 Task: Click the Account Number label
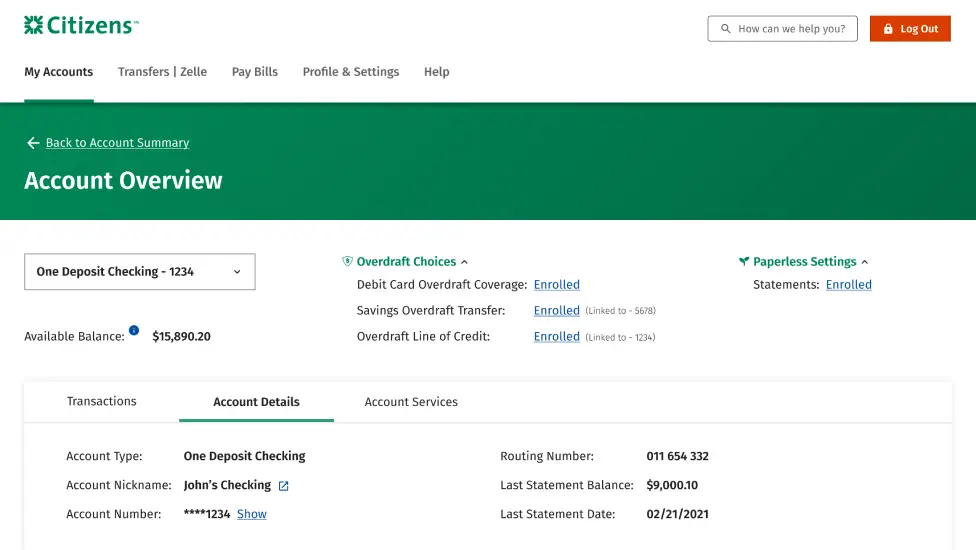point(113,514)
